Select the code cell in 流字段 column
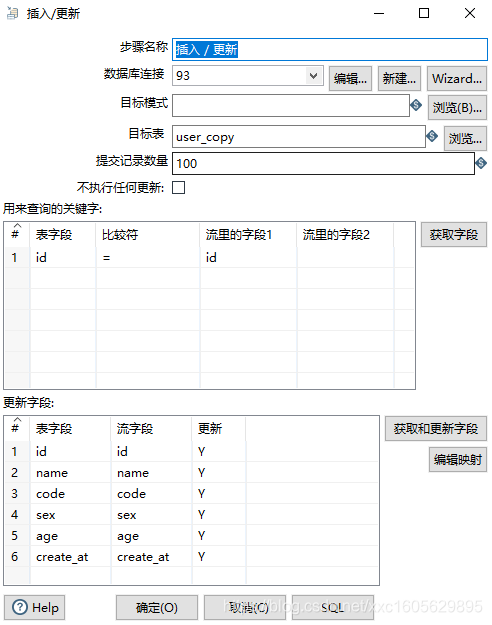492x625 pixels. click(151, 494)
